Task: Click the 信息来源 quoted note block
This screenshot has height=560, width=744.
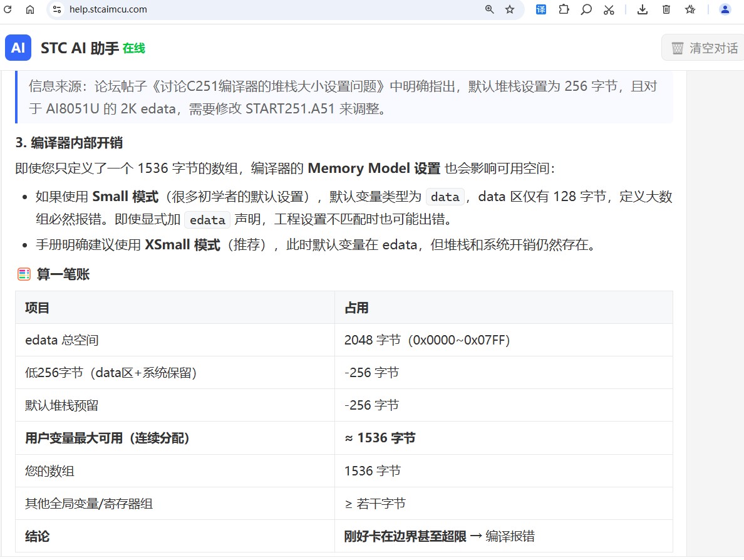Action: (344, 97)
